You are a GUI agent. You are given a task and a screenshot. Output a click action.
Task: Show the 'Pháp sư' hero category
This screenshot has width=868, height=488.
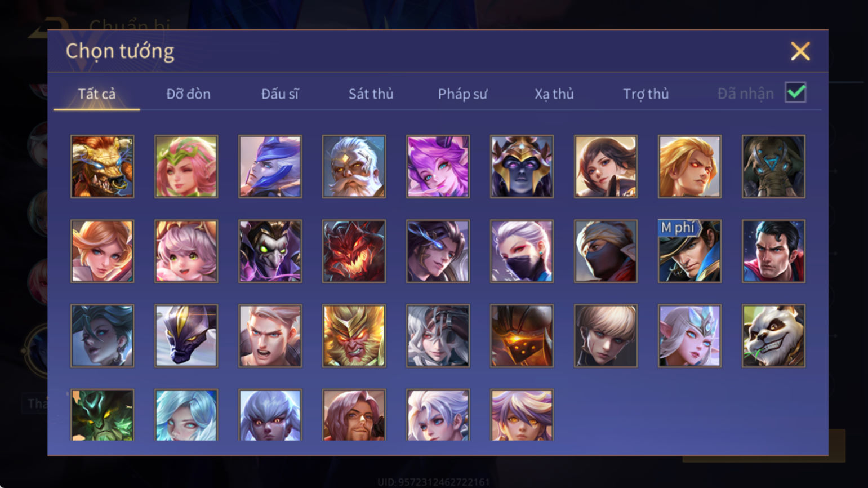pos(462,94)
